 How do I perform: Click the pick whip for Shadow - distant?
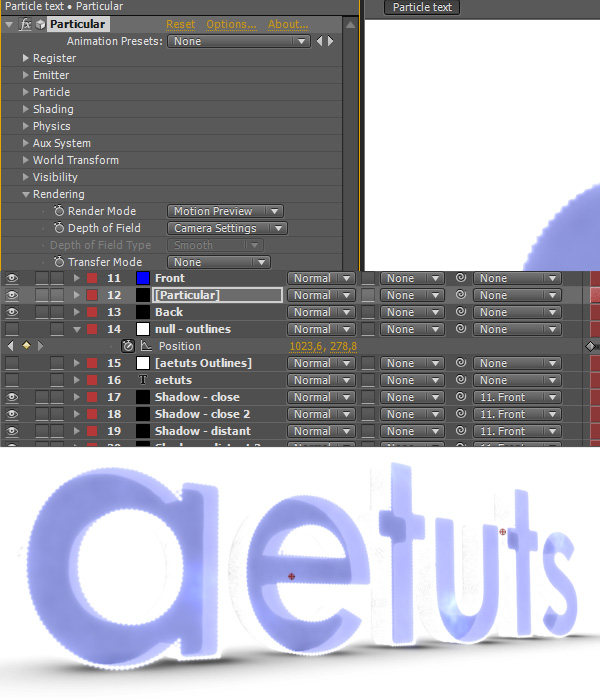(x=461, y=431)
